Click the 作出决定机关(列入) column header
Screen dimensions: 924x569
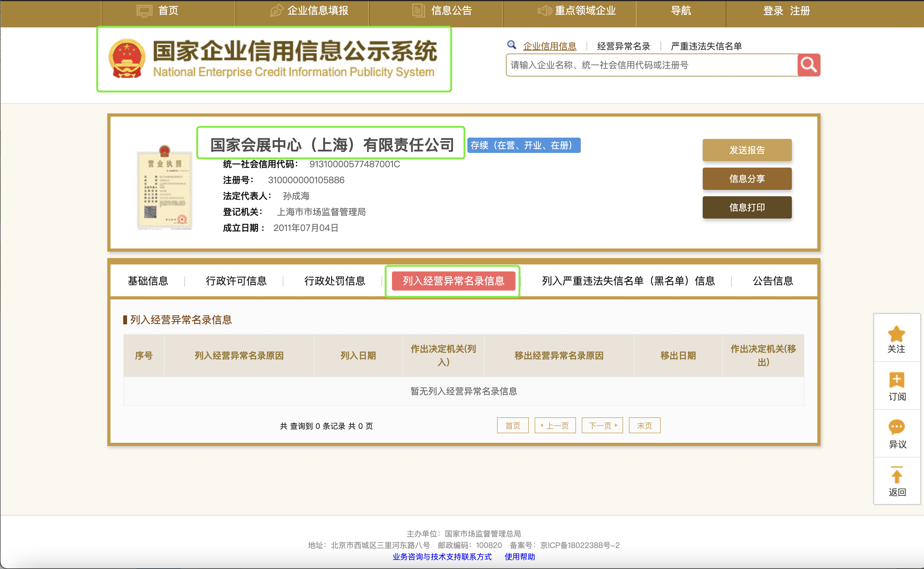click(444, 356)
